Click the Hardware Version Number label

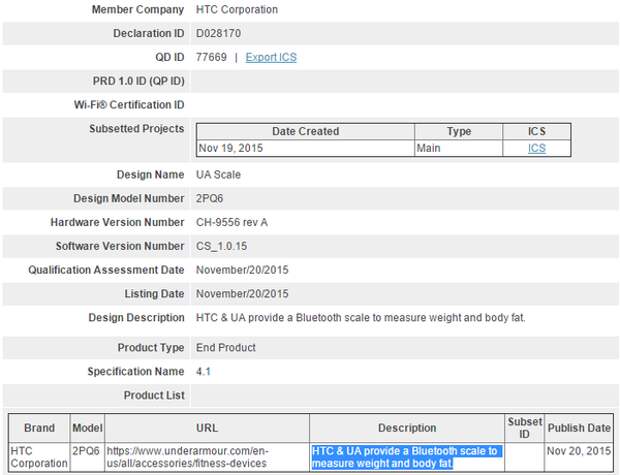coord(117,222)
